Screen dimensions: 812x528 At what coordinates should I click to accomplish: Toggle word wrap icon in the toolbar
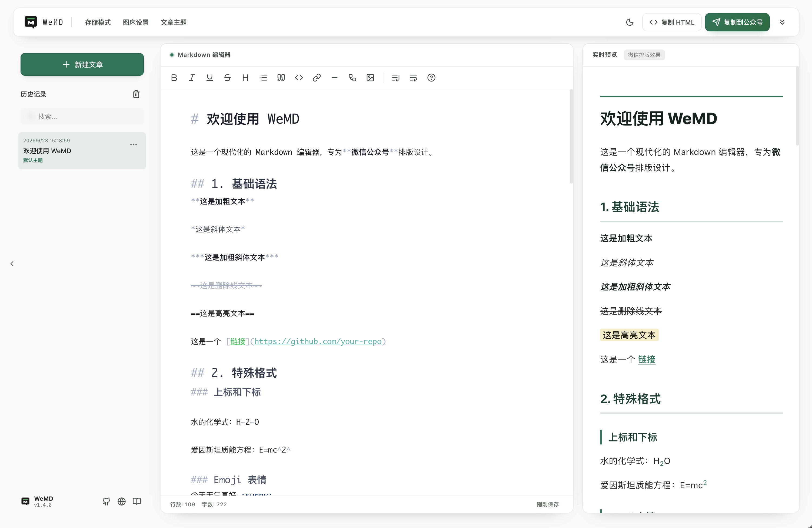(414, 78)
